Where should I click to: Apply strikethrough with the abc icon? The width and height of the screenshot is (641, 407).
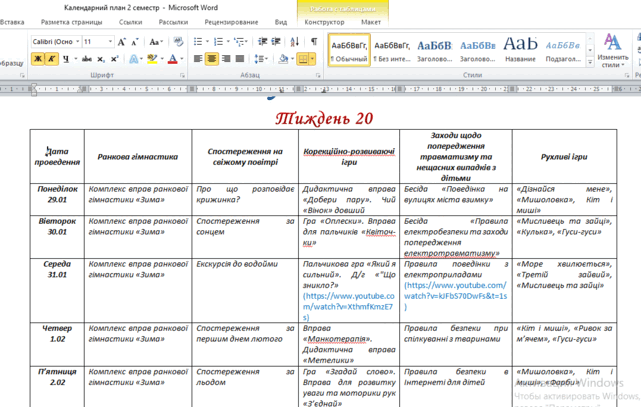(x=87, y=59)
